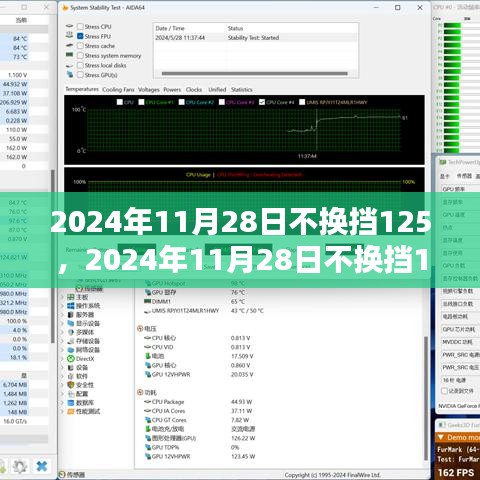Tick the Stress local disks checkbox
This screenshot has width=480, height=480.
[x=80, y=65]
